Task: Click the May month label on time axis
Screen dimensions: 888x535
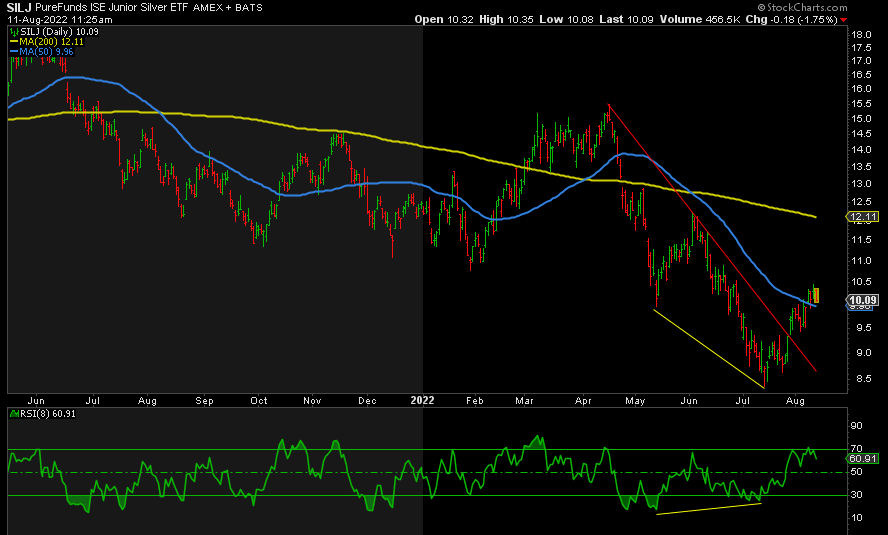Action: pos(635,401)
